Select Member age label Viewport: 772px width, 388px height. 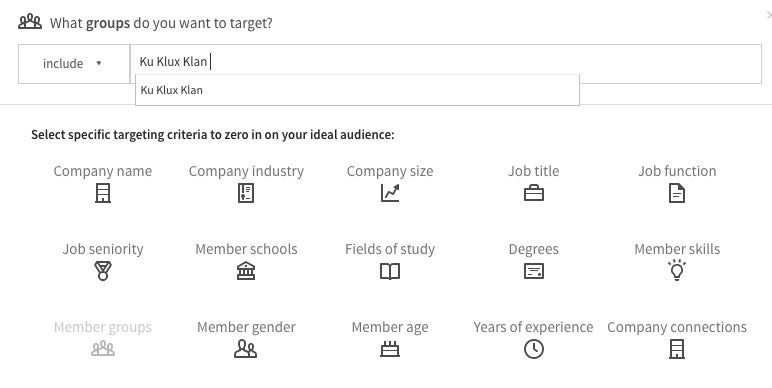tap(390, 327)
